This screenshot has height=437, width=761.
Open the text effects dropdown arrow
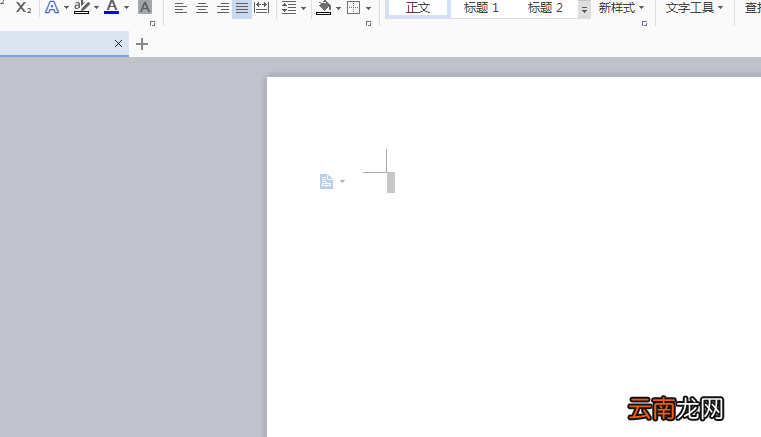pos(66,8)
